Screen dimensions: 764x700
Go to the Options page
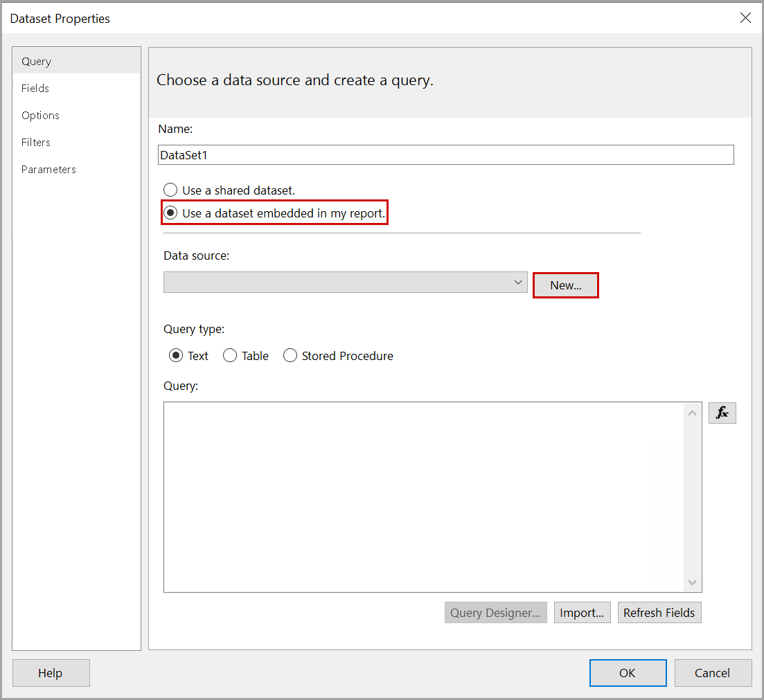click(x=40, y=116)
